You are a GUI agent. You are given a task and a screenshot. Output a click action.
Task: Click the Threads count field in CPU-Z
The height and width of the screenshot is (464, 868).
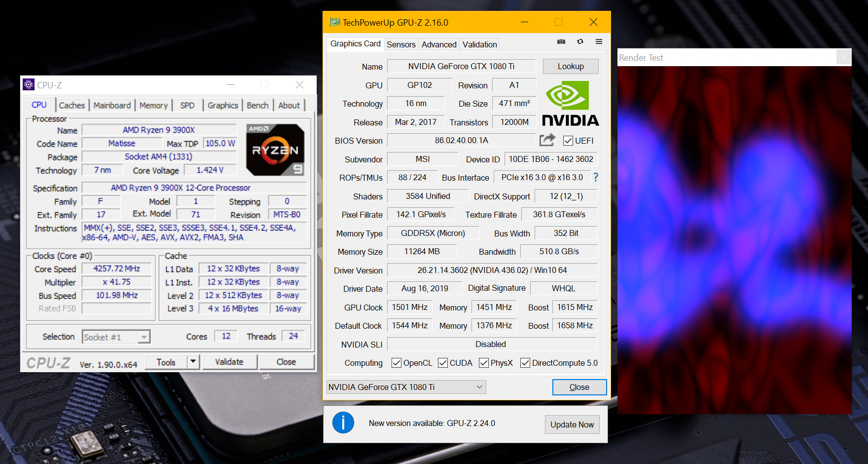coord(293,336)
